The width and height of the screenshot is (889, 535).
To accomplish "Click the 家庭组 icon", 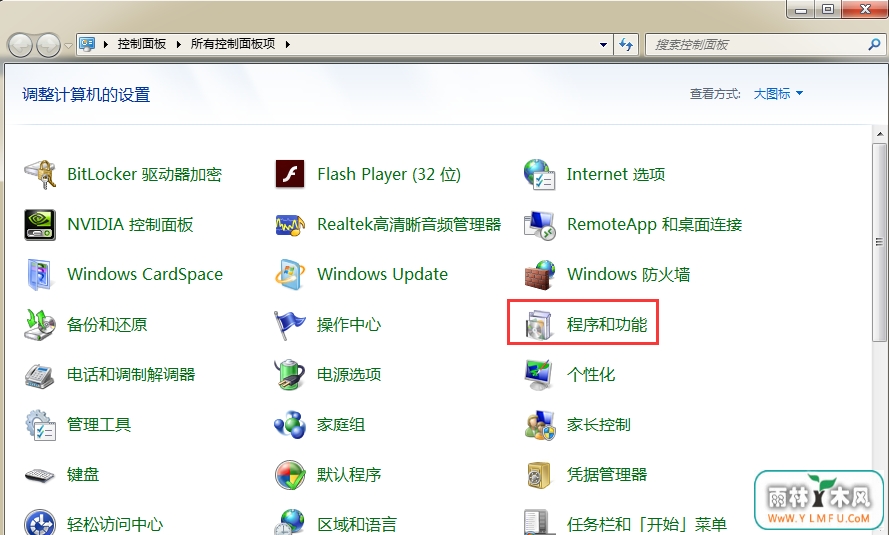I will [x=290, y=424].
